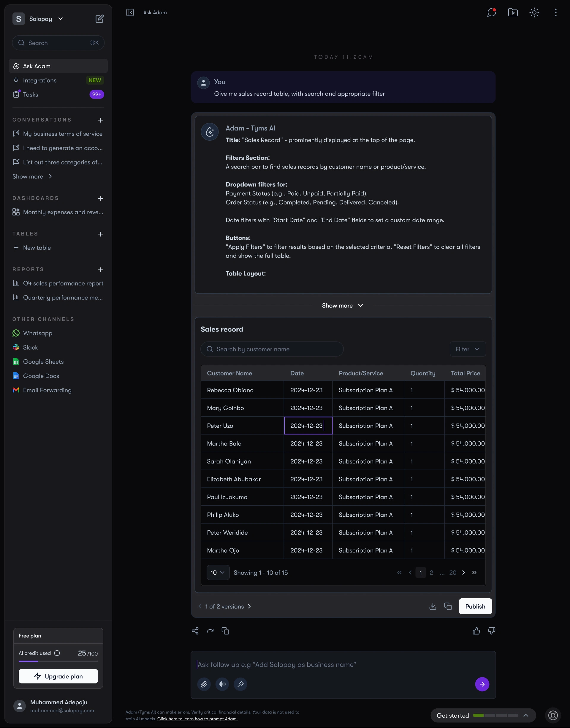Click the Upgrade plan button
Viewport: 570px width, 728px height.
(x=58, y=676)
